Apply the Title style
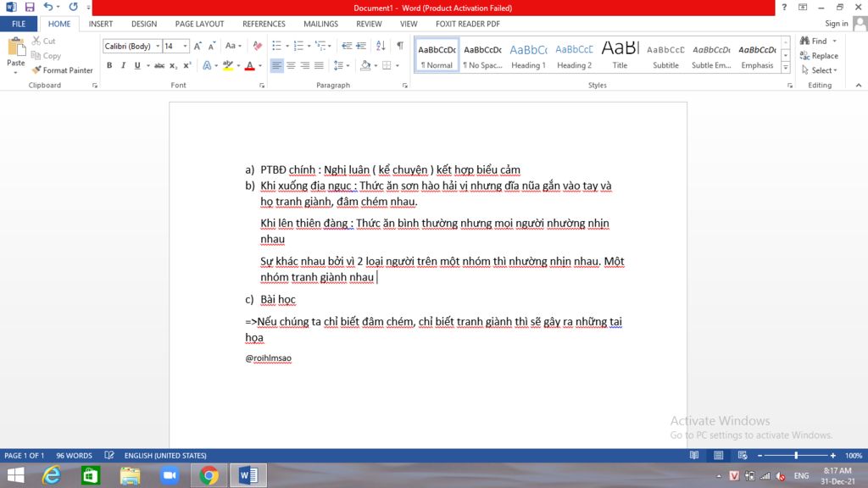This screenshot has height=488, width=868. [620, 55]
